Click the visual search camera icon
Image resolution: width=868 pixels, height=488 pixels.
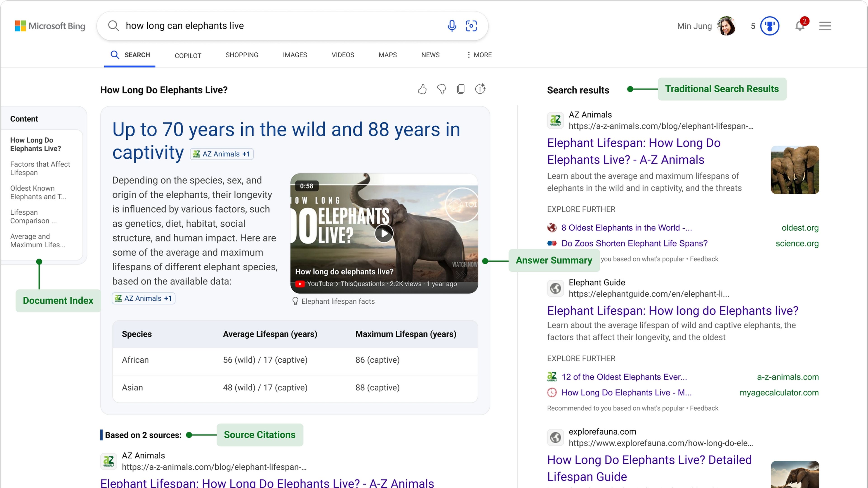click(472, 25)
